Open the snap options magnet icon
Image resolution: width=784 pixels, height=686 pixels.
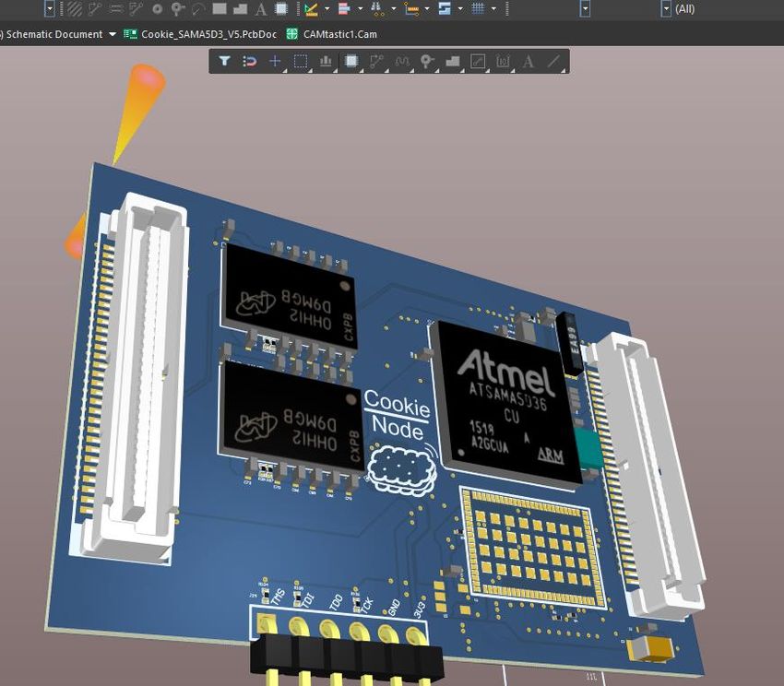pyautogui.click(x=249, y=61)
